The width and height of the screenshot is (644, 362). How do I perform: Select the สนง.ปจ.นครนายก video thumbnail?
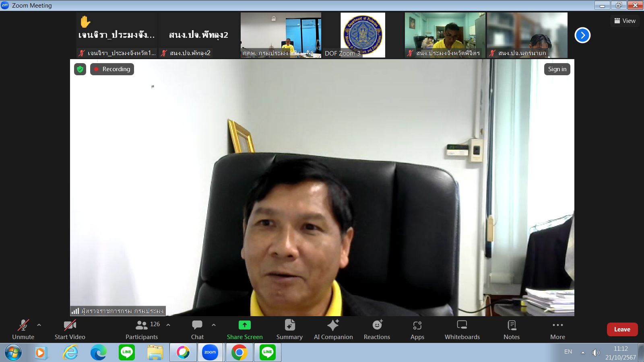click(x=527, y=35)
